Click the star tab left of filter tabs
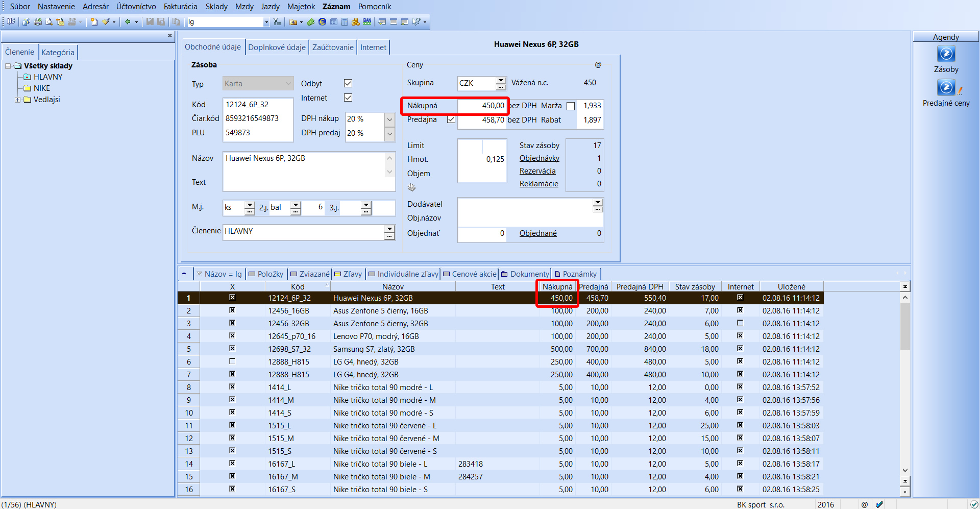Image resolution: width=980 pixels, height=509 pixels. click(184, 274)
